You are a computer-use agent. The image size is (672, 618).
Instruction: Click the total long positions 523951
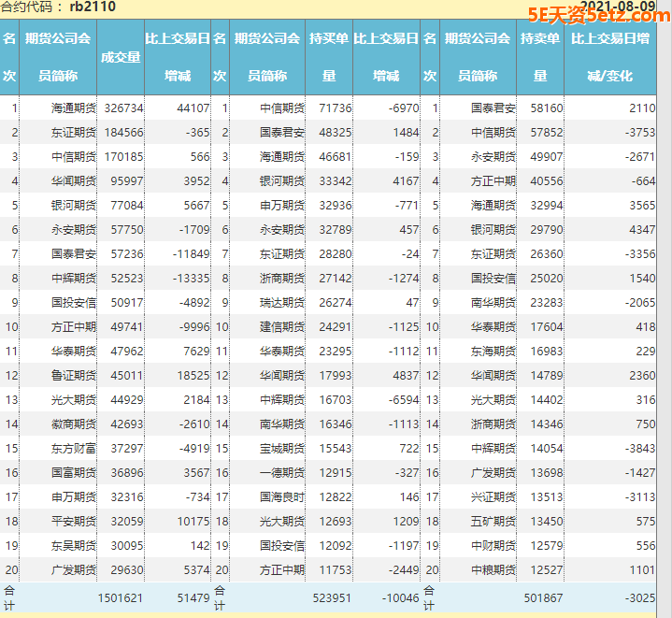[x=333, y=598]
